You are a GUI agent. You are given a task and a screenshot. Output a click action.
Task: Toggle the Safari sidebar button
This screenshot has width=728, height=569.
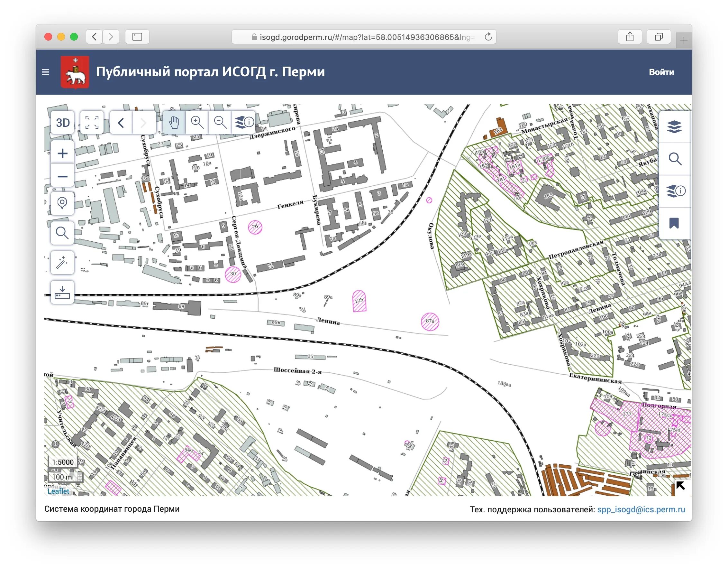[x=137, y=37]
